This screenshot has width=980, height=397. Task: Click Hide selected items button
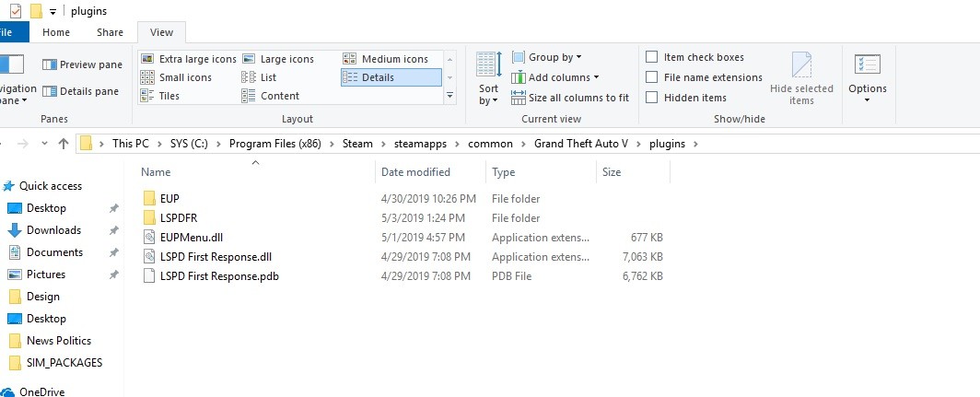(801, 78)
